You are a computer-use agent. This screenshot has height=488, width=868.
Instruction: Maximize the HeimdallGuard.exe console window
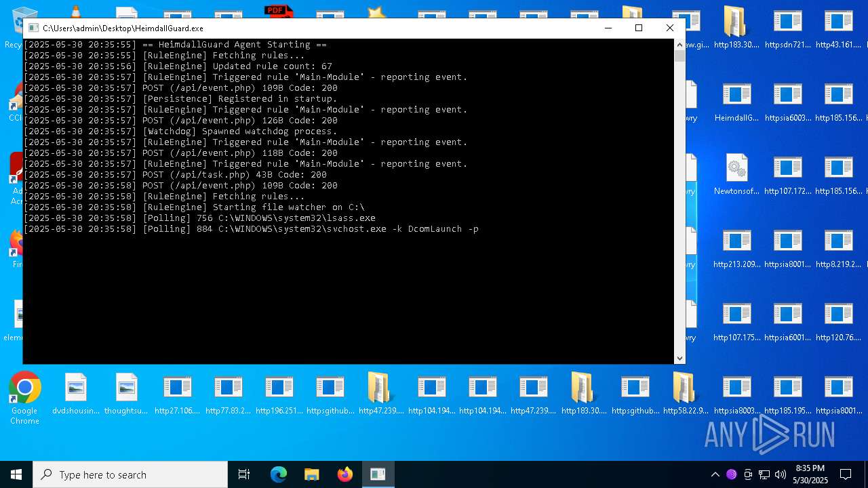point(638,28)
